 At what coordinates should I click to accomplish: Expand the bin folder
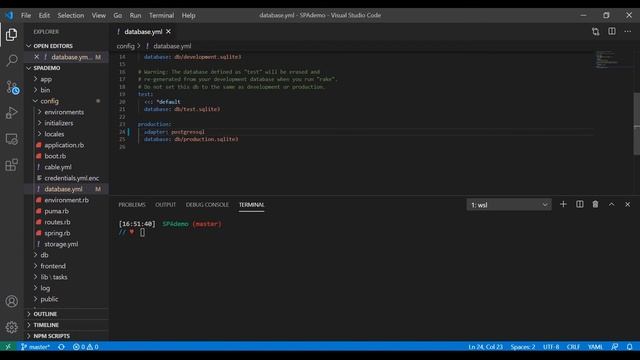[x=45, y=90]
